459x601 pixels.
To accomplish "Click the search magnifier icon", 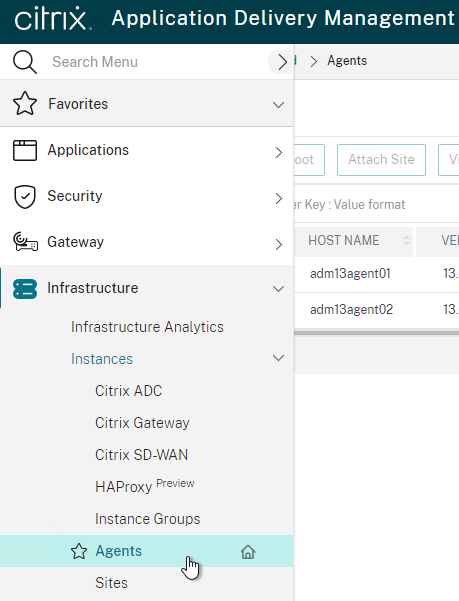I will 25,62.
